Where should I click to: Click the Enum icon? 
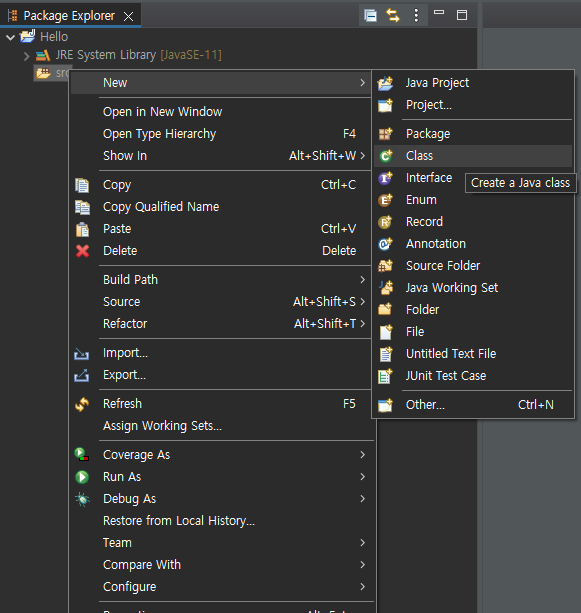385,200
